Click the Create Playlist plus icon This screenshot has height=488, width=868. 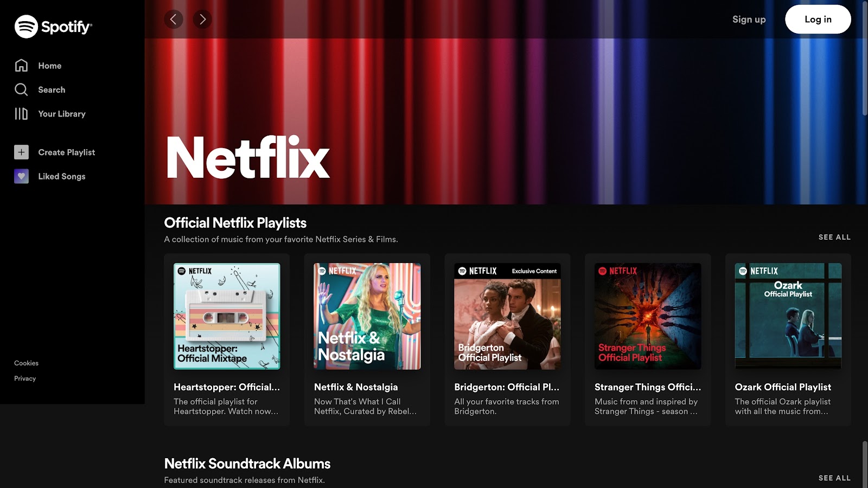click(21, 152)
